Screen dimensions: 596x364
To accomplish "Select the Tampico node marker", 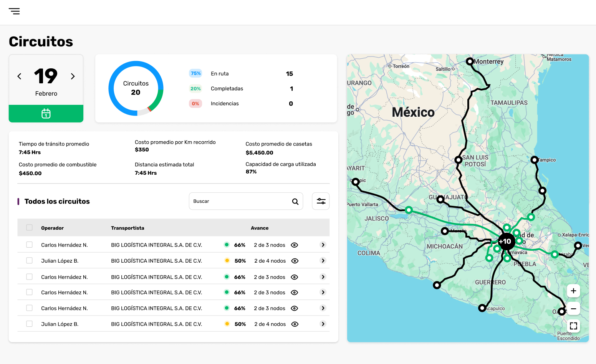I will (534, 160).
